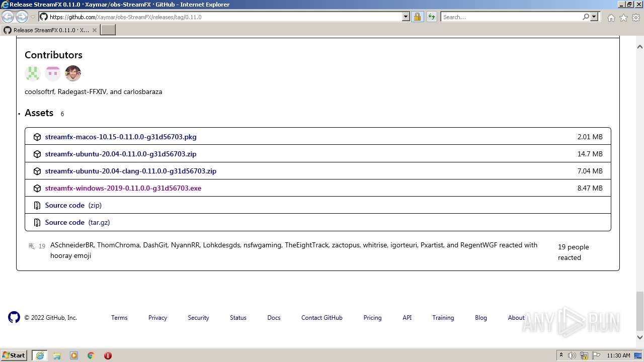
Task: Open the GitHub logo in footer
Action: click(14, 317)
